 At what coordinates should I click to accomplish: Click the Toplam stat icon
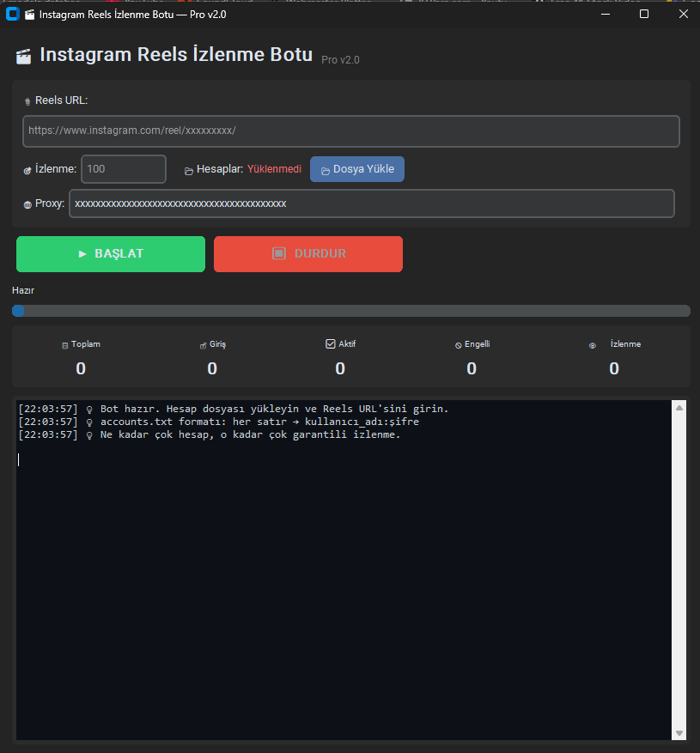(x=65, y=345)
